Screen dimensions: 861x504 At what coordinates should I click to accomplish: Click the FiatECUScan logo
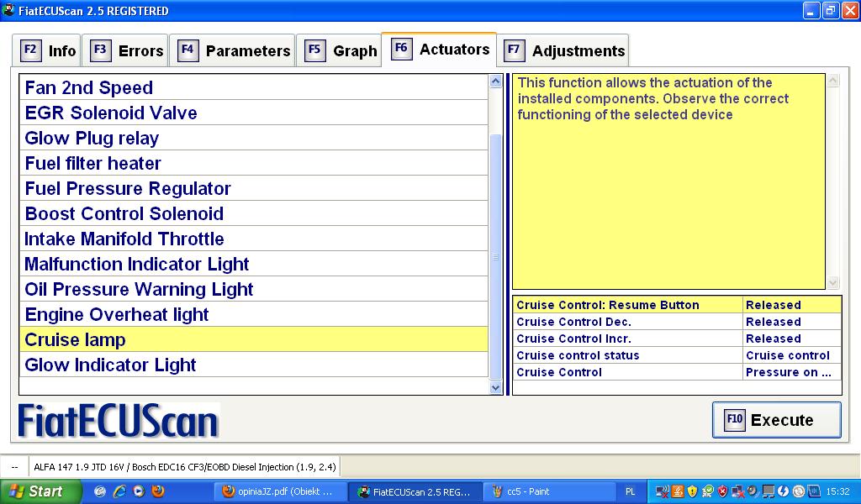coord(118,421)
